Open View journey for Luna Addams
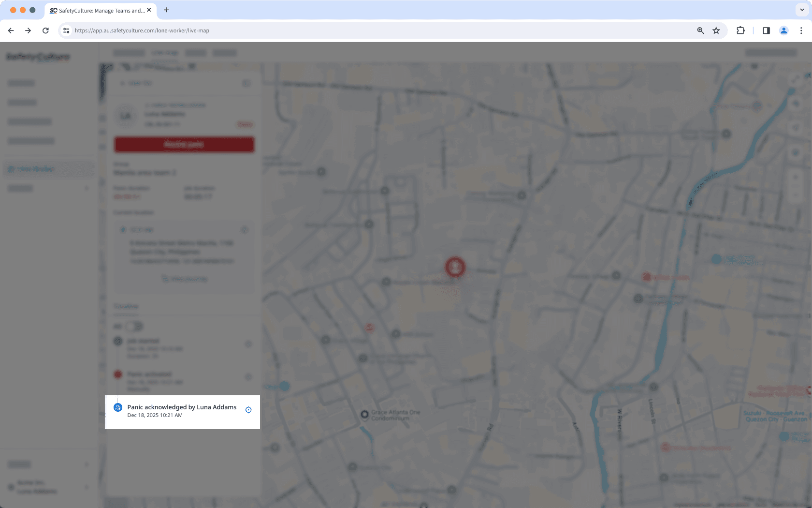The height and width of the screenshot is (508, 812). click(184, 278)
